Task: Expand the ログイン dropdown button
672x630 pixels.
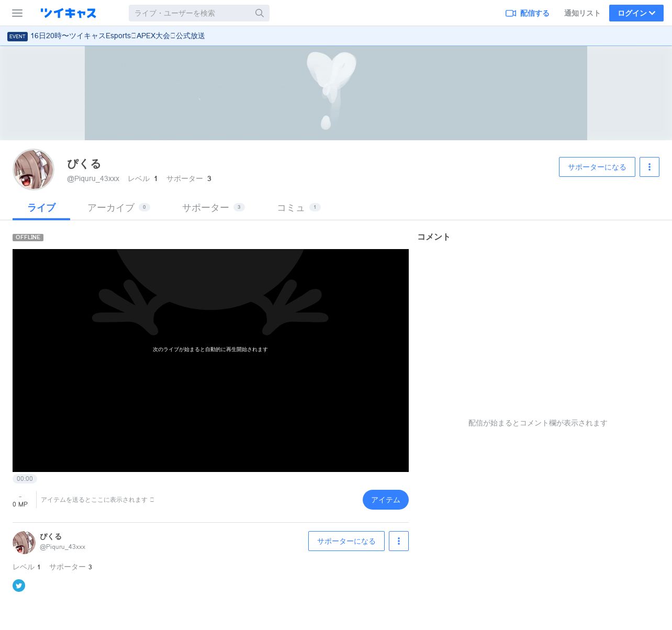Action: (x=636, y=13)
